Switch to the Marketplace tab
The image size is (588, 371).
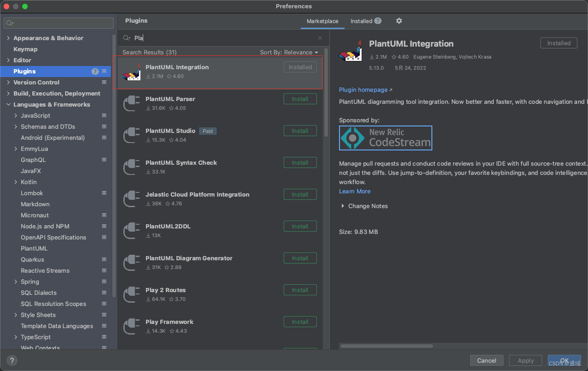pos(322,21)
